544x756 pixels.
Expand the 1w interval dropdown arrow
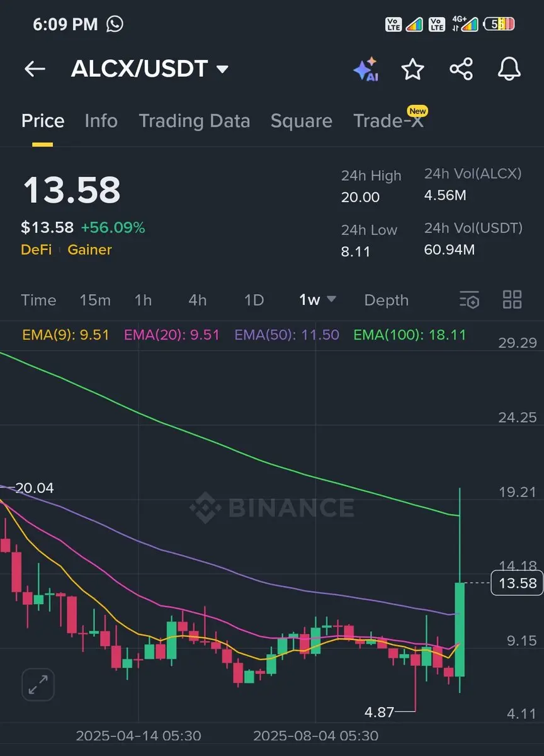click(x=331, y=299)
